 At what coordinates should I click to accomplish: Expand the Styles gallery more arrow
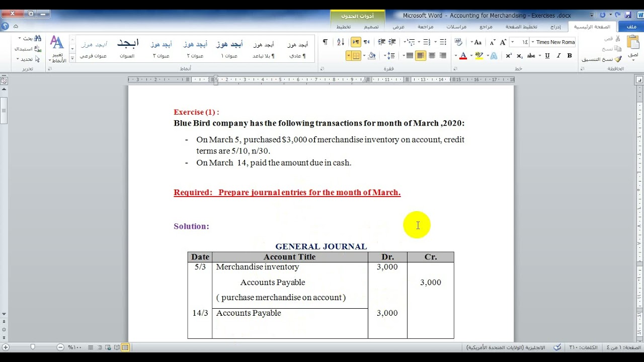(72, 58)
